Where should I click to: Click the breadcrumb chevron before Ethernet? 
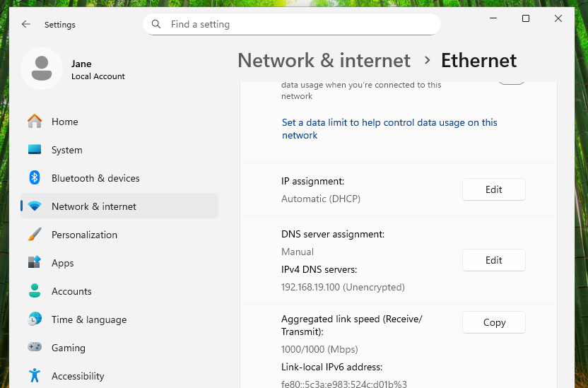click(427, 61)
